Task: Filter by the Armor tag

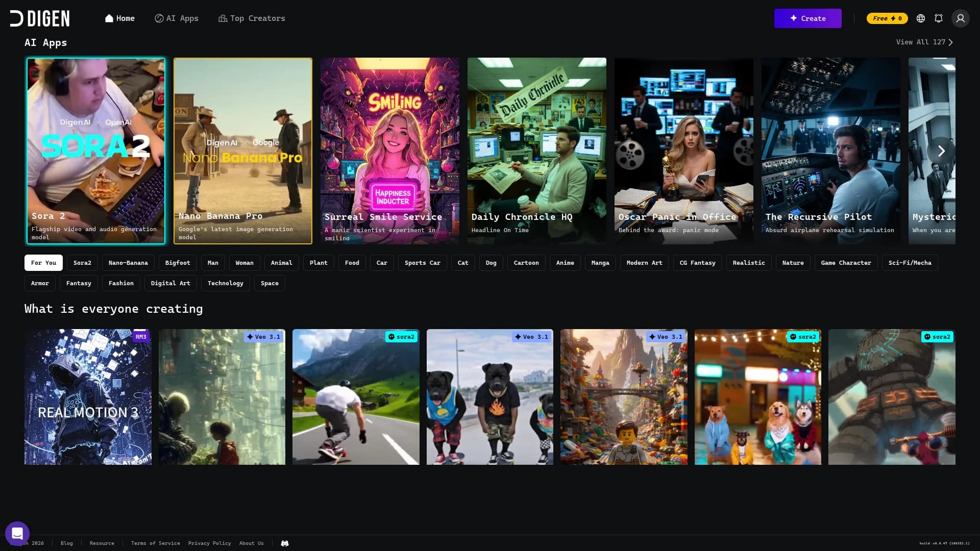Action: (40, 283)
